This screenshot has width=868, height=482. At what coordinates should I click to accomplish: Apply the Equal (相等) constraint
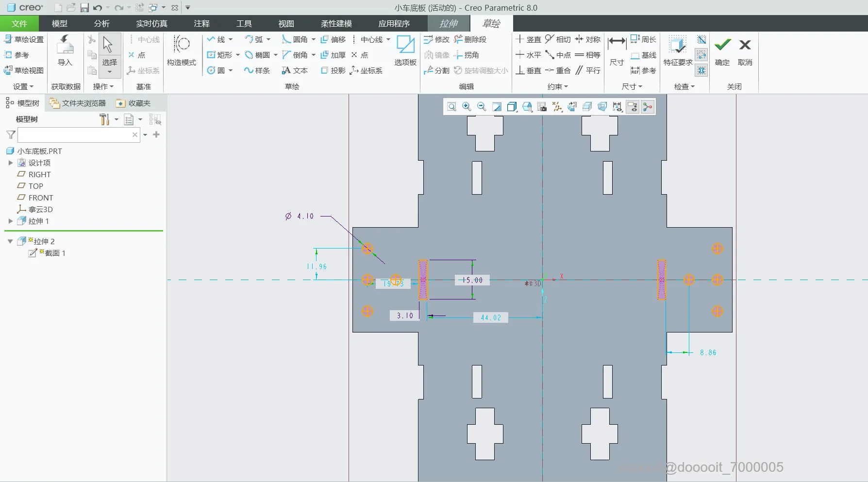[x=587, y=55]
